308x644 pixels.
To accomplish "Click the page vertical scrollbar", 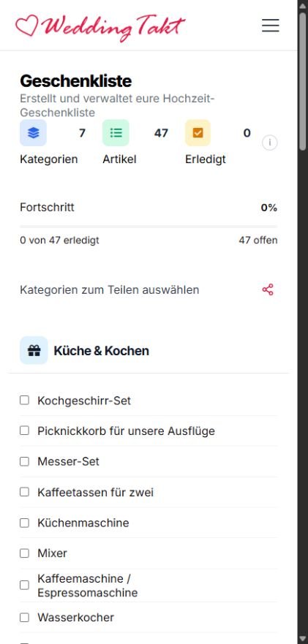I will [x=303, y=322].
